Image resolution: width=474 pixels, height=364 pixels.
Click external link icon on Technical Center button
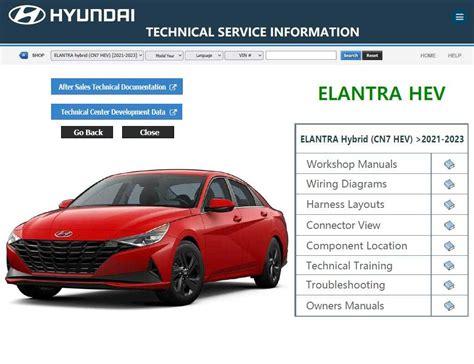click(x=173, y=112)
